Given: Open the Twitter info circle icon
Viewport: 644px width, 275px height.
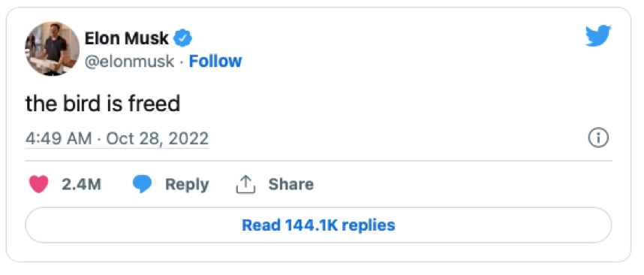Looking at the screenshot, I should tap(598, 138).
